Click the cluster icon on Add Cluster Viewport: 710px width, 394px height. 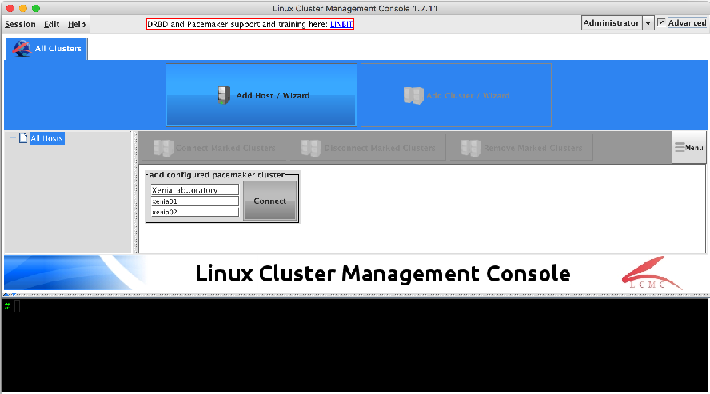click(x=413, y=96)
